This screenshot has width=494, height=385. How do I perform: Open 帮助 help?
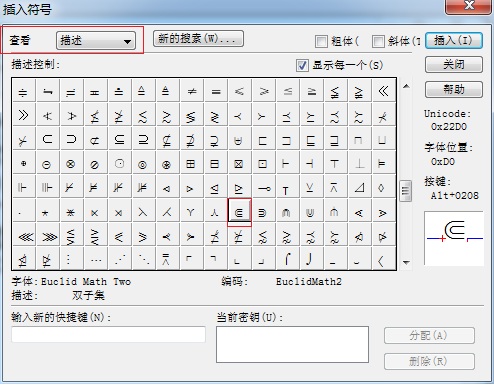coord(454,89)
